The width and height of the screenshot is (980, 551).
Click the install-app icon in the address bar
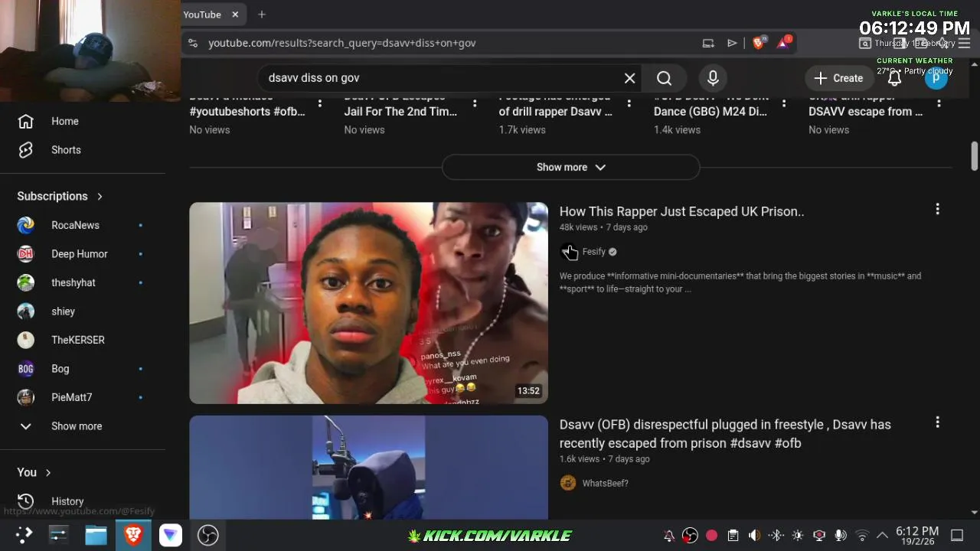(x=708, y=43)
